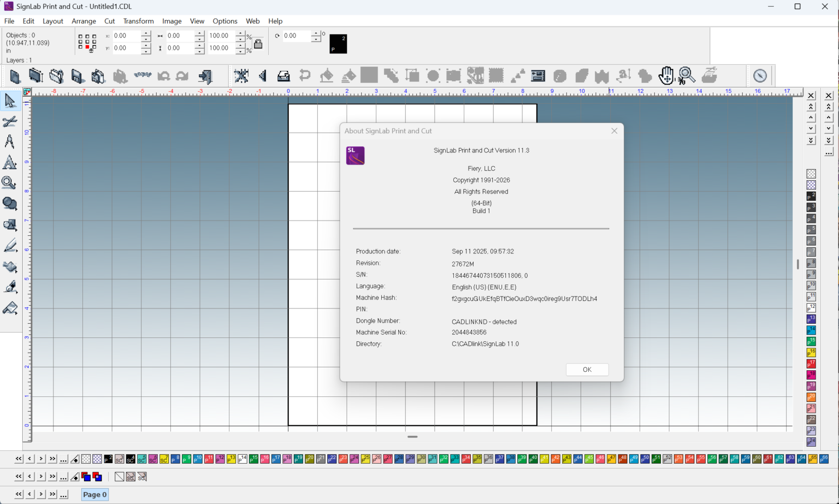Choose the green P9 color swatch

187,459
